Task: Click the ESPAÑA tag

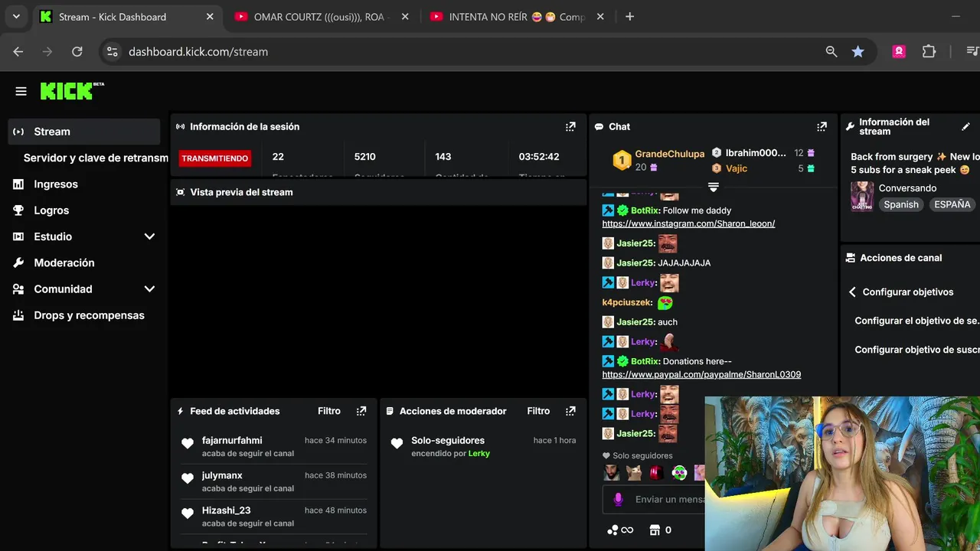Action: pos(952,205)
